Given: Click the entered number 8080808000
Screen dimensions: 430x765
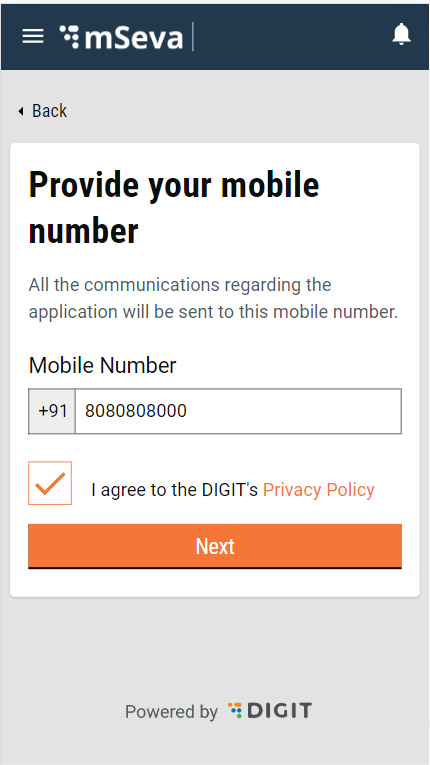Looking at the screenshot, I should tap(136, 411).
